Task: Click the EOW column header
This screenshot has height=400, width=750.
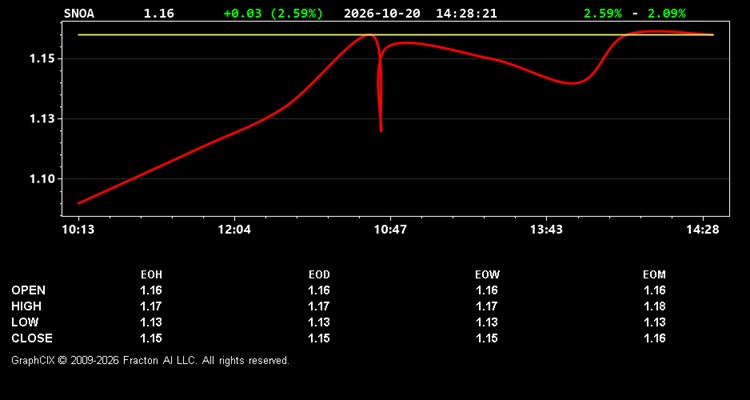Action: (487, 275)
